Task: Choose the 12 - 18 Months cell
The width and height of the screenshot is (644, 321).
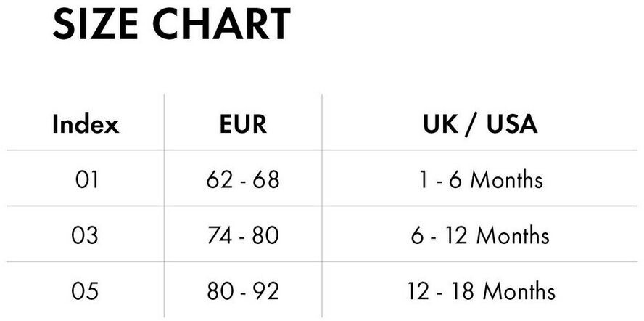Action: tap(480, 291)
